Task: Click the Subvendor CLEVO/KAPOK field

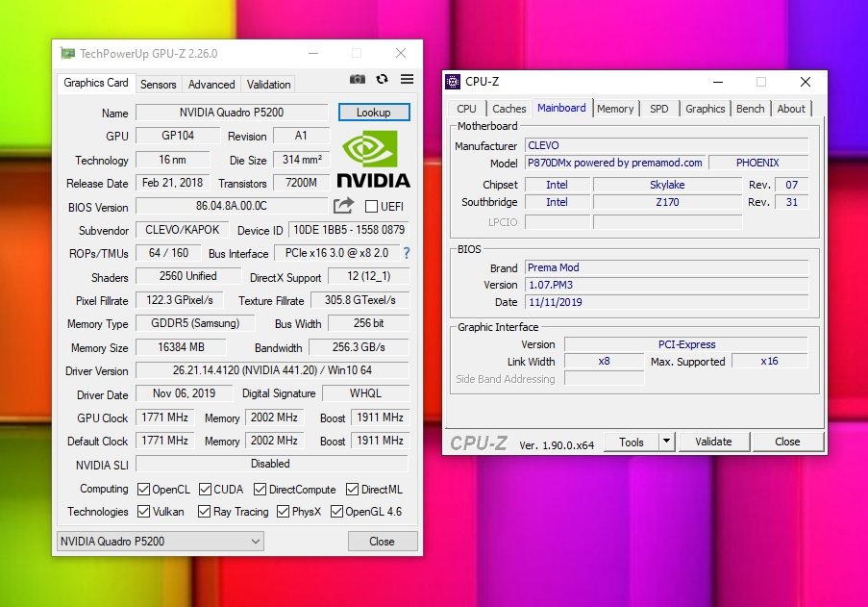Action: coord(182,230)
